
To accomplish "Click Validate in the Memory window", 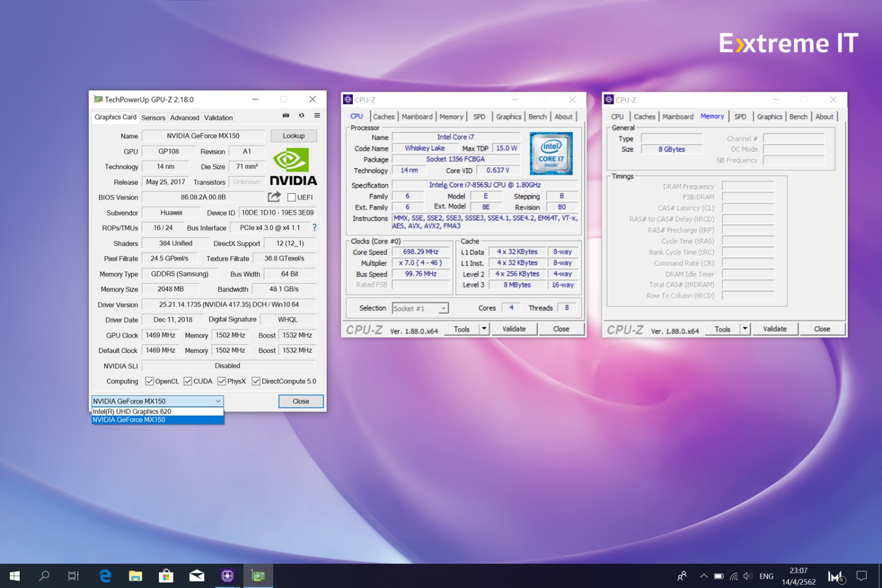I will click(775, 329).
